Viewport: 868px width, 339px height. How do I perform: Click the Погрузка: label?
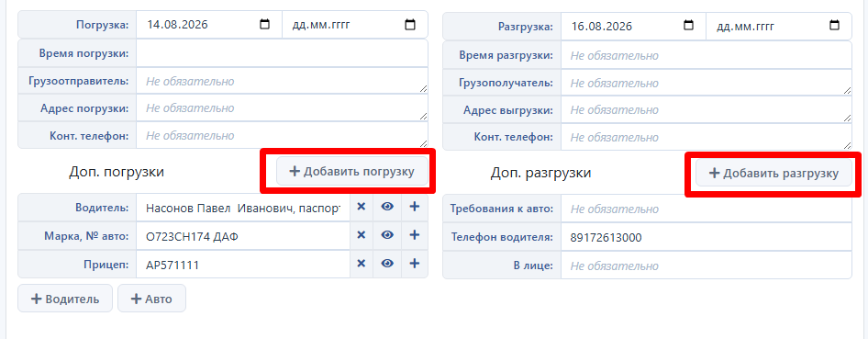pyautogui.click(x=103, y=25)
